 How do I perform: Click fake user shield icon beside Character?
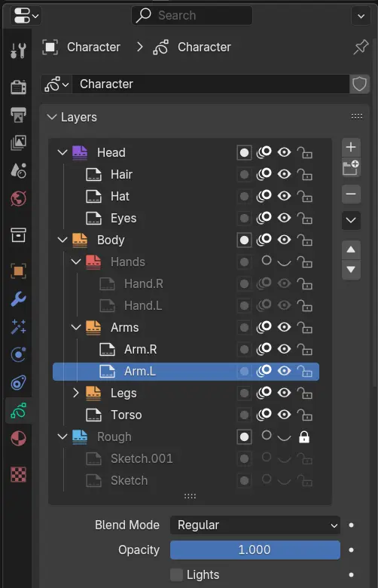tap(359, 84)
